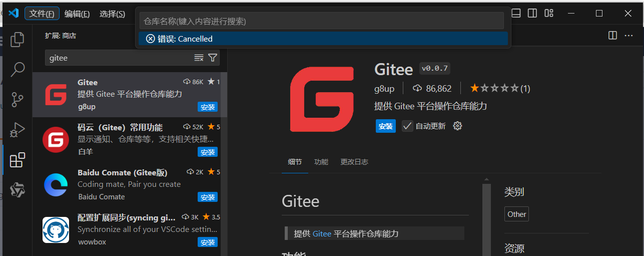Click the 仓库名称 quick input field
This screenshot has width=644, height=256.
tap(321, 21)
